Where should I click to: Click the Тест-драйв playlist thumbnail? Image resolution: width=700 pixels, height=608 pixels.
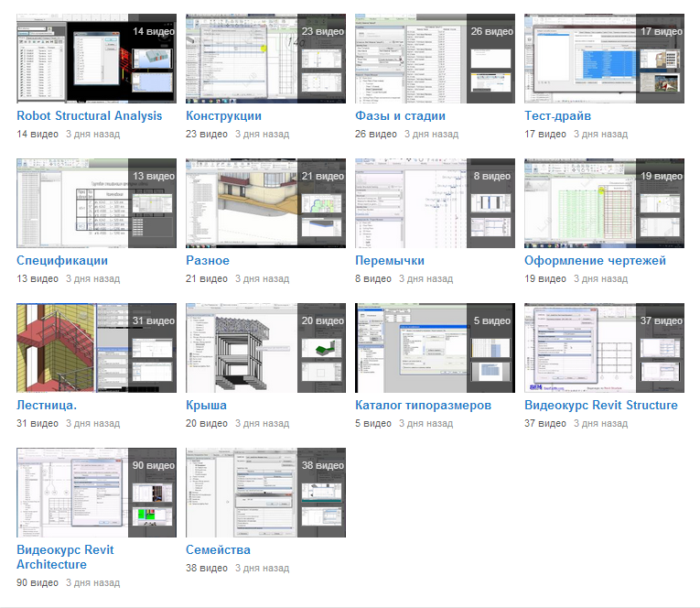[x=604, y=59]
